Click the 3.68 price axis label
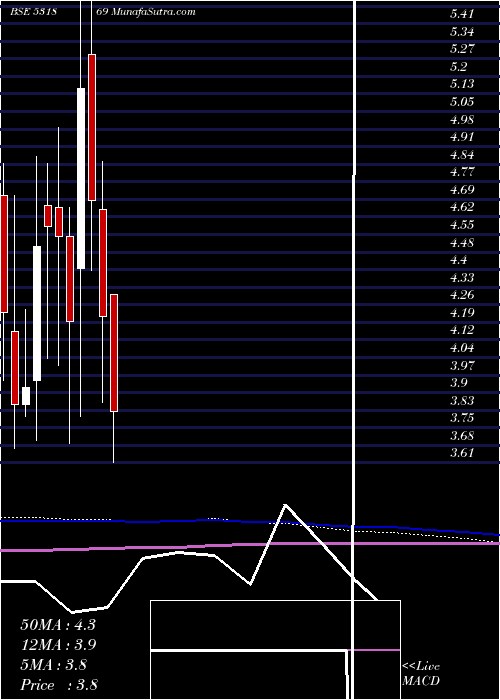This screenshot has width=500, height=700. click(x=462, y=436)
